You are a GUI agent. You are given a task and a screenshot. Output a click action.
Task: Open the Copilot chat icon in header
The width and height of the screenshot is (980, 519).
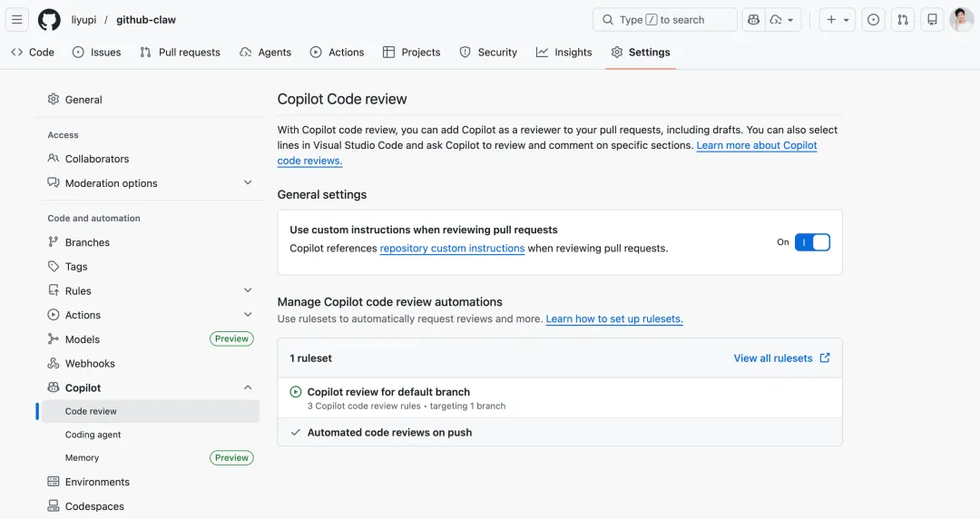(752, 20)
